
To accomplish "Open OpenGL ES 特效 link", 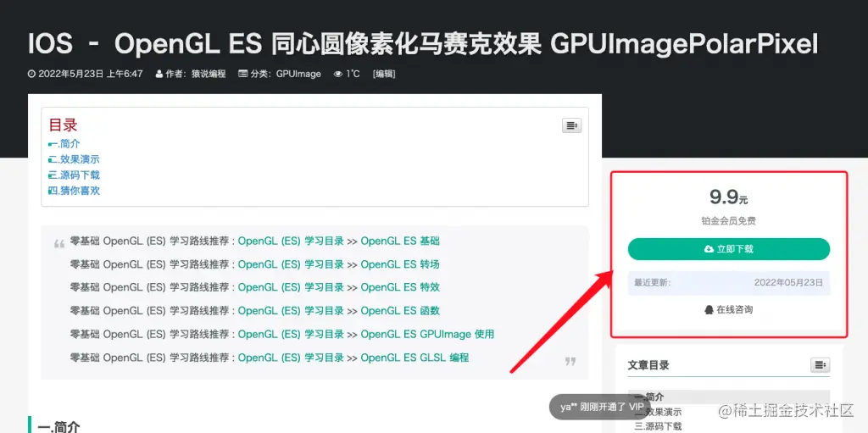I will (400, 287).
